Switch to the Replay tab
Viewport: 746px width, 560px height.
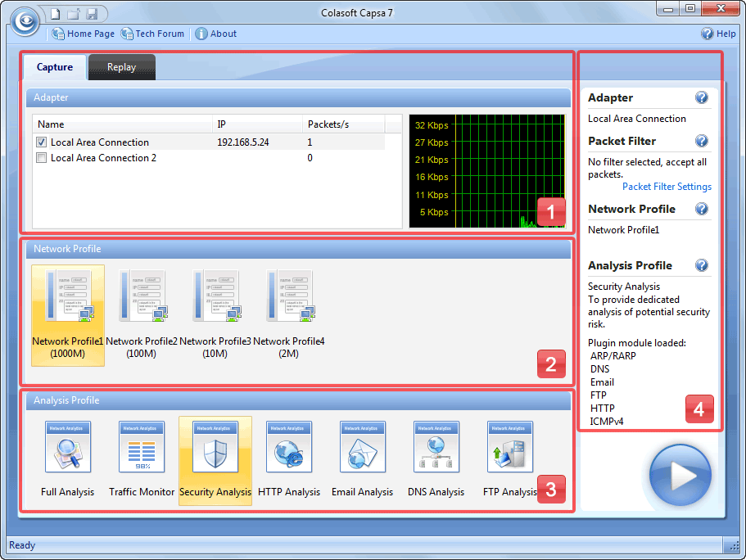click(x=122, y=67)
